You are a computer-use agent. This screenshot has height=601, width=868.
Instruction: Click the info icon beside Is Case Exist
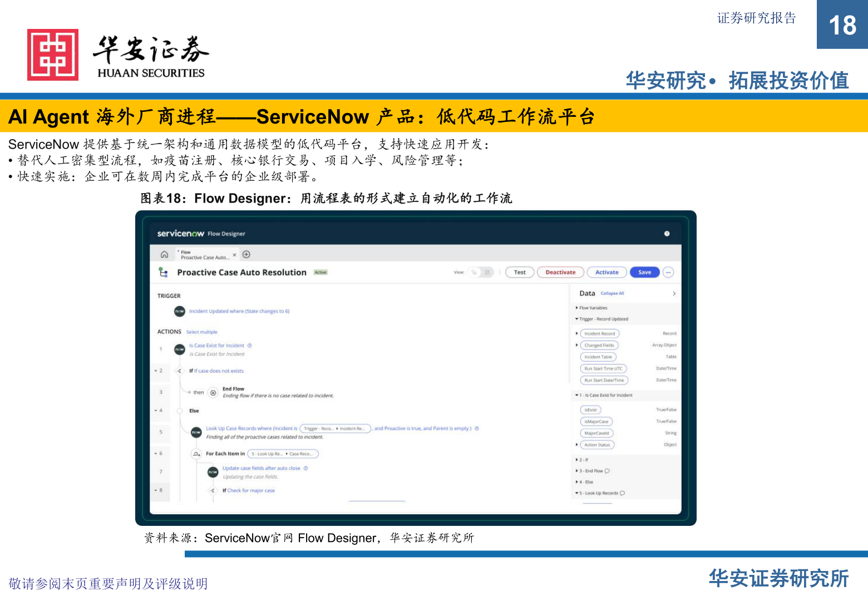point(249,346)
